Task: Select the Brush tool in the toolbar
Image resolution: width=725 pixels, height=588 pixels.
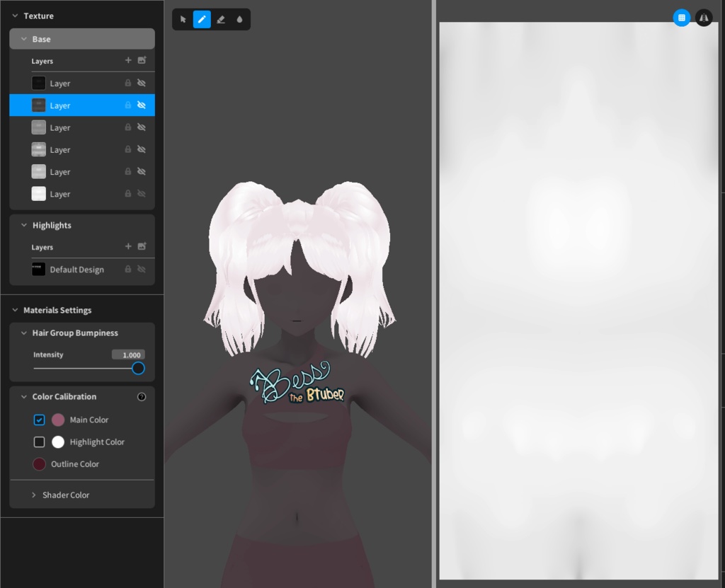Action: pyautogui.click(x=202, y=19)
